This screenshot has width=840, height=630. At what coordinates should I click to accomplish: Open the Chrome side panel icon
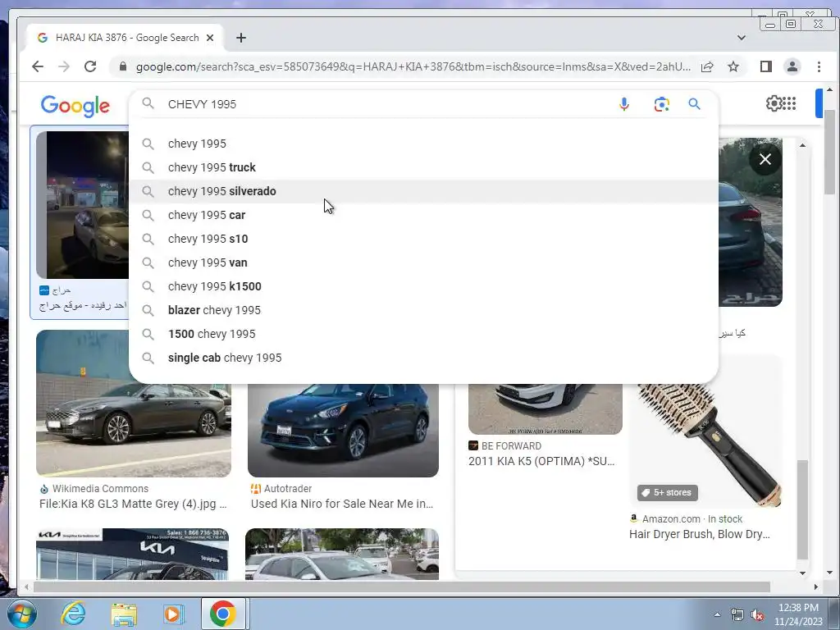click(765, 66)
